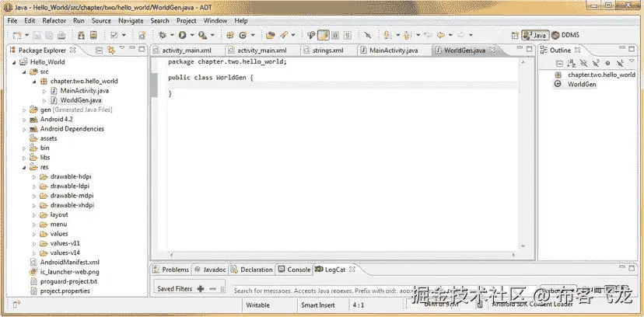644x317 pixels.
Task: Collapse the Hello_World project node
Action: [14, 62]
